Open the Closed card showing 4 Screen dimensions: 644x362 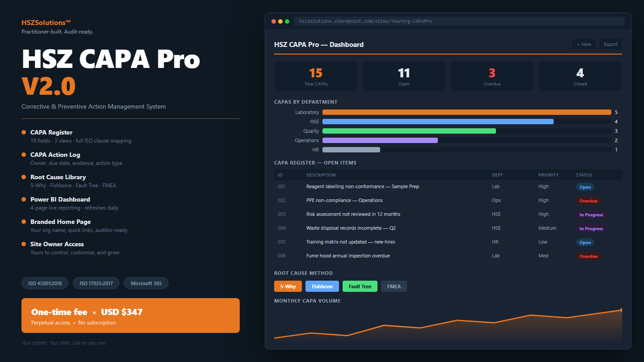[580, 76]
